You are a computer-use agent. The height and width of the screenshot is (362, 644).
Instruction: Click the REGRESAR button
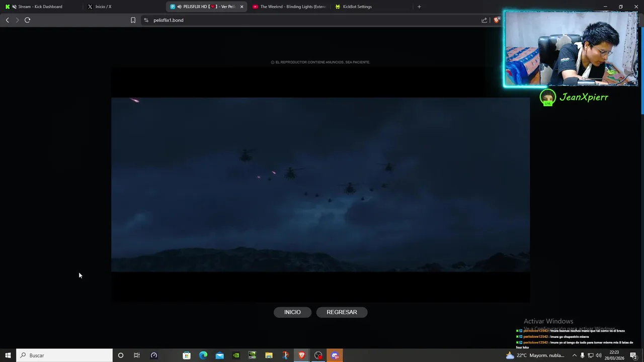(342, 312)
